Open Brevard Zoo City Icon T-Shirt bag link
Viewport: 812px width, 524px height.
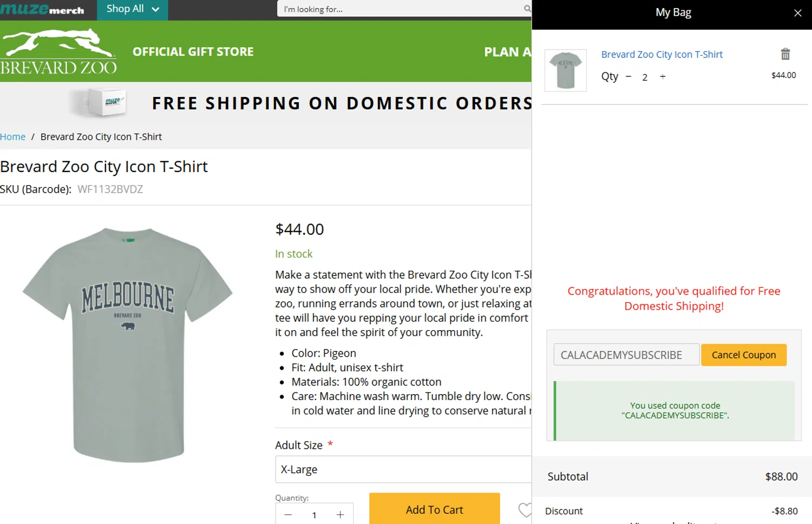click(x=662, y=55)
